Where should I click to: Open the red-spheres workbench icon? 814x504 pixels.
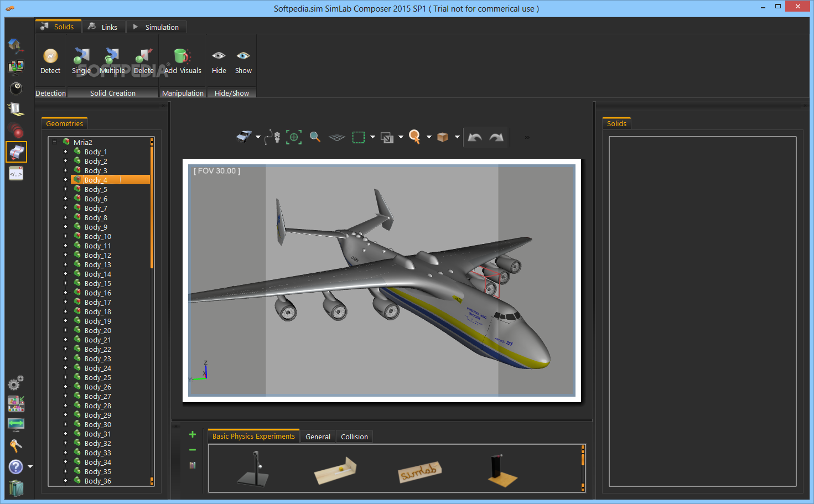(x=16, y=131)
